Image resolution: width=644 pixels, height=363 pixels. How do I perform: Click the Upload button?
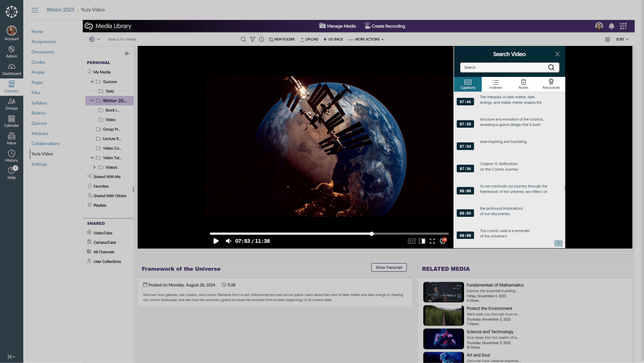pos(309,39)
